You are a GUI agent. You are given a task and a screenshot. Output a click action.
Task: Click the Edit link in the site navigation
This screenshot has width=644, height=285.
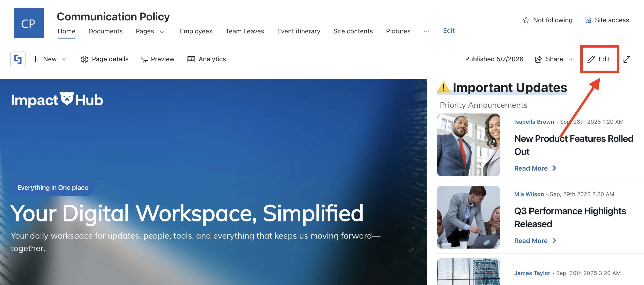click(x=449, y=30)
